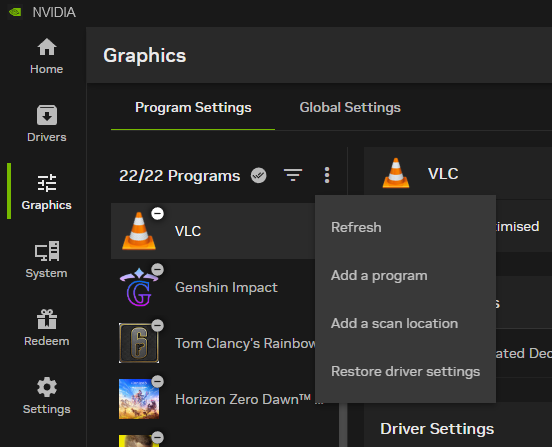The height and width of the screenshot is (447, 552).
Task: Click the Graphics page title
Action: pos(145,56)
